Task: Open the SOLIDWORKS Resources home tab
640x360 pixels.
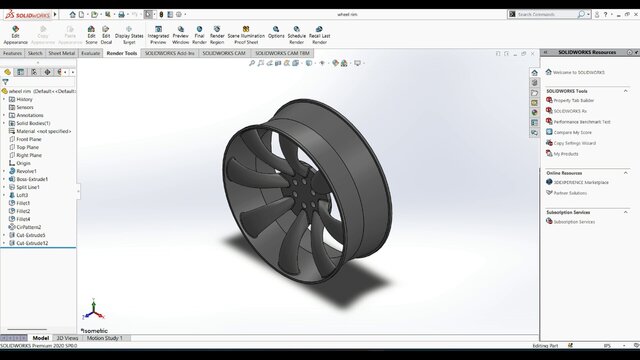Action: tap(534, 73)
